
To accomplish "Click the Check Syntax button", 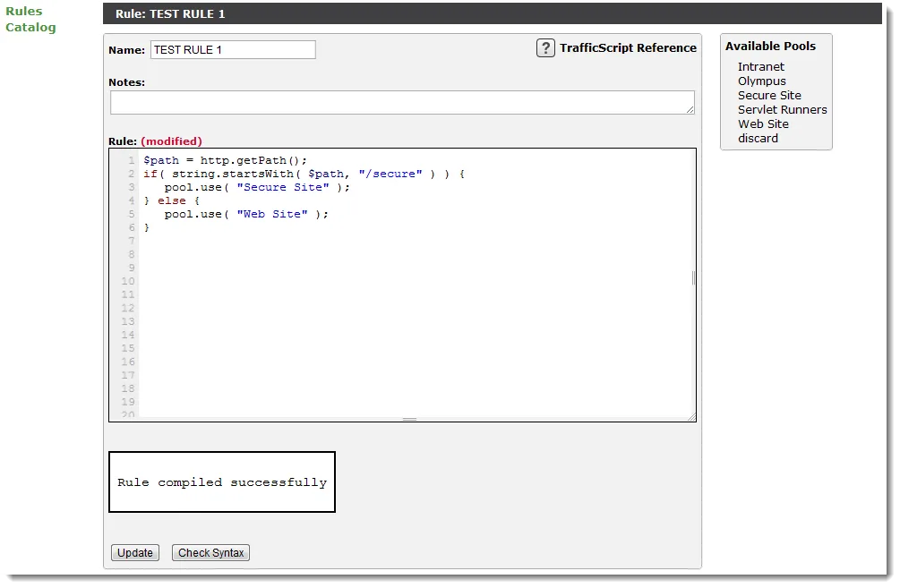I will (x=210, y=552).
